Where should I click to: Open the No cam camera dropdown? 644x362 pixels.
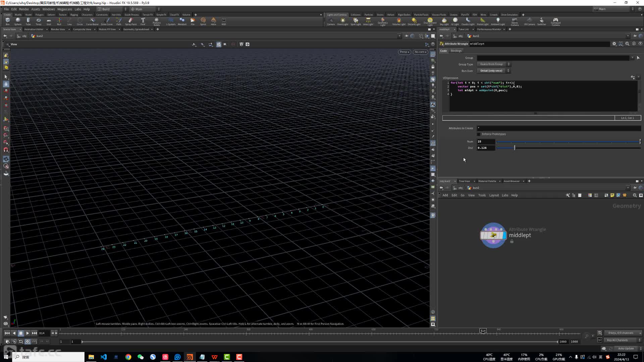tap(420, 52)
